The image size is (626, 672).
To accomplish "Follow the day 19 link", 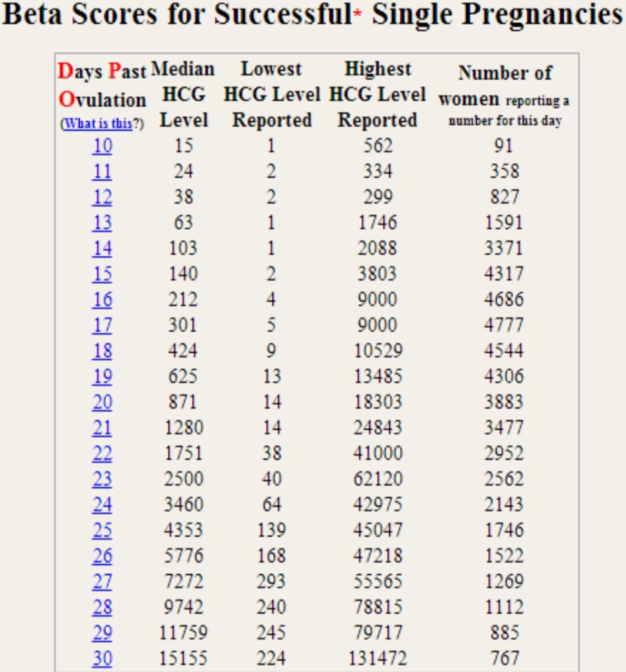I will [102, 377].
